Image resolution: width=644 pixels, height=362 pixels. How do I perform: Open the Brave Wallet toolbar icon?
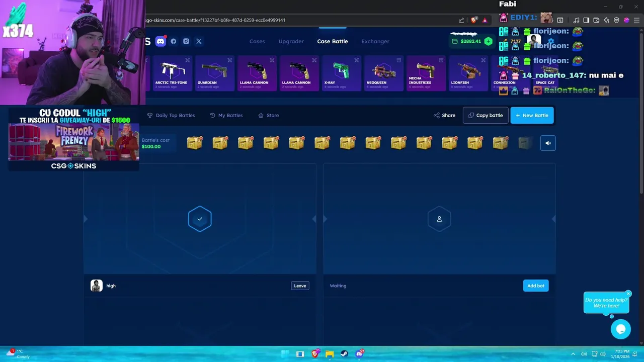point(596,20)
